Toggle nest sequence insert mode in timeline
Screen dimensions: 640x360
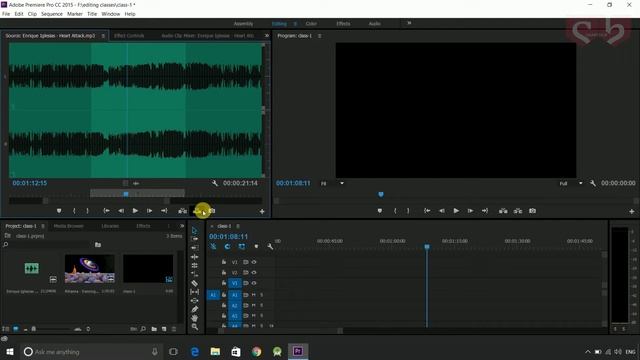click(213, 247)
